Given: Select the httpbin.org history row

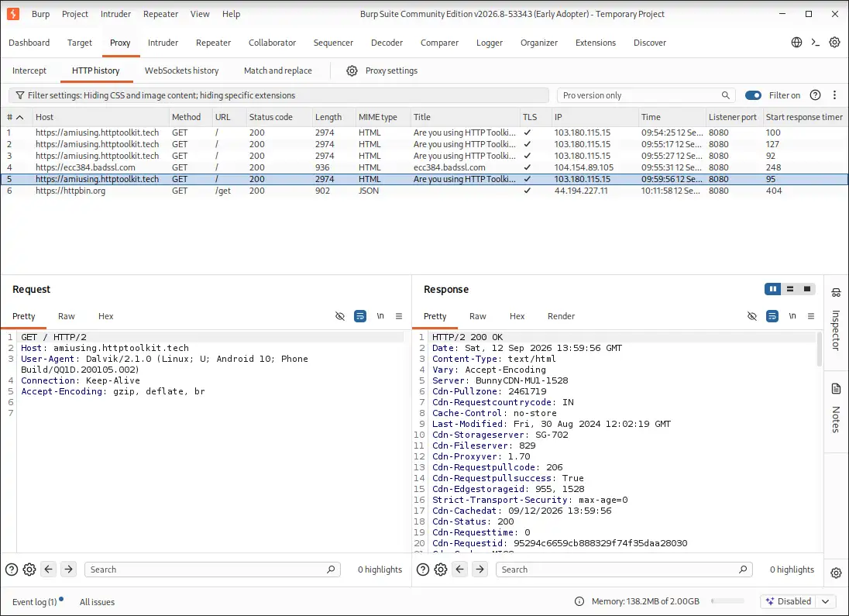Looking at the screenshot, I should [x=424, y=191].
